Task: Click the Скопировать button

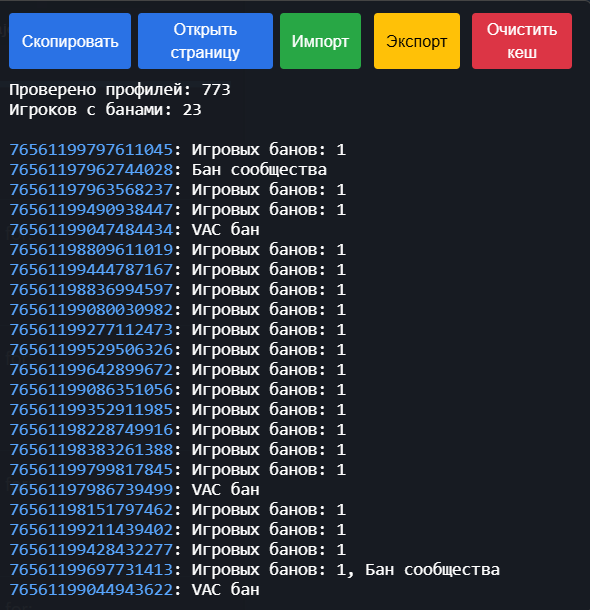Action: point(70,41)
